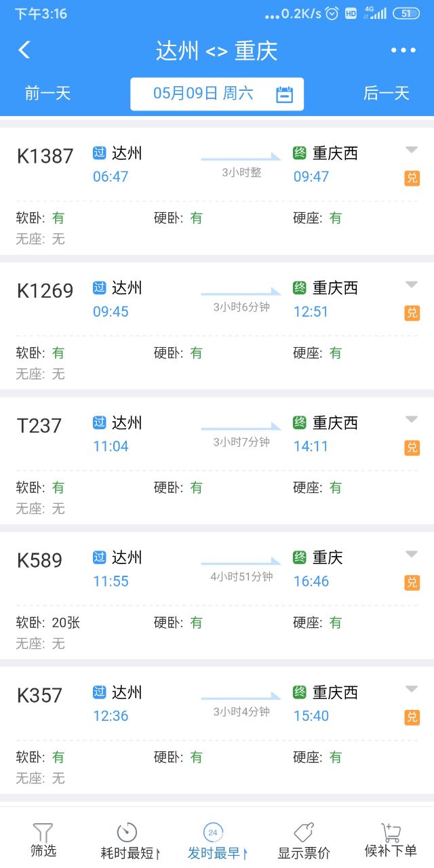Go to 前一天 previous day
The height and width of the screenshot is (868, 434).
[47, 94]
